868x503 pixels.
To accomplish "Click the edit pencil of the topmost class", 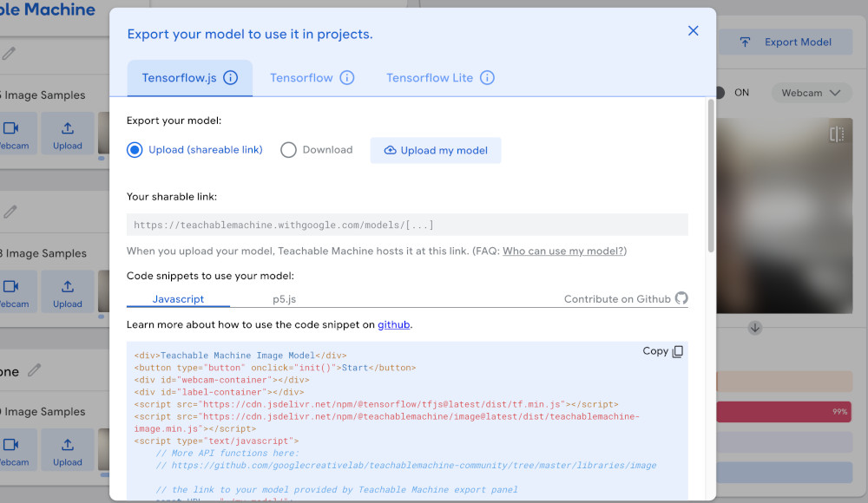I will (x=9, y=54).
